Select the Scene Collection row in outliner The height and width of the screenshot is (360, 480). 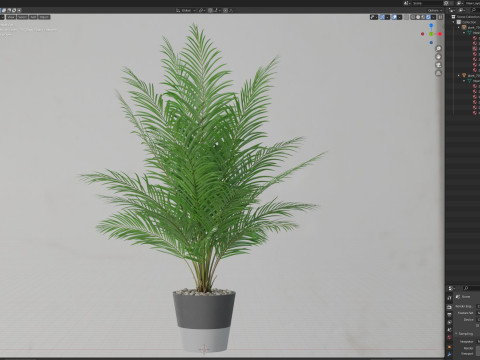[x=466, y=17]
